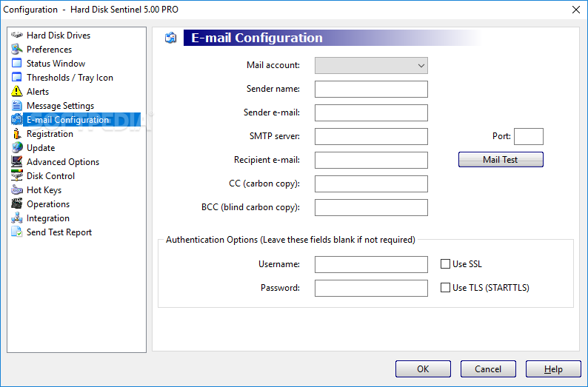Click into the Sender e-mail field
This screenshot has width=588, height=387.
pos(371,112)
